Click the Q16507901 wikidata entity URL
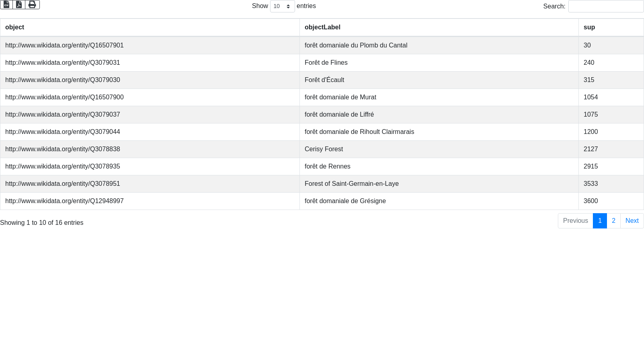 pyautogui.click(x=64, y=45)
